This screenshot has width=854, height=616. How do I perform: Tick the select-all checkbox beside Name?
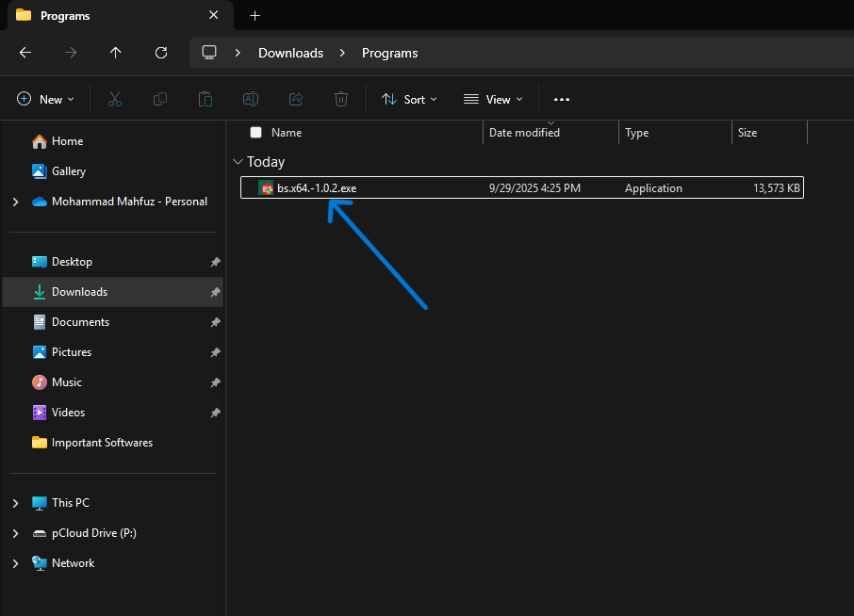click(255, 133)
